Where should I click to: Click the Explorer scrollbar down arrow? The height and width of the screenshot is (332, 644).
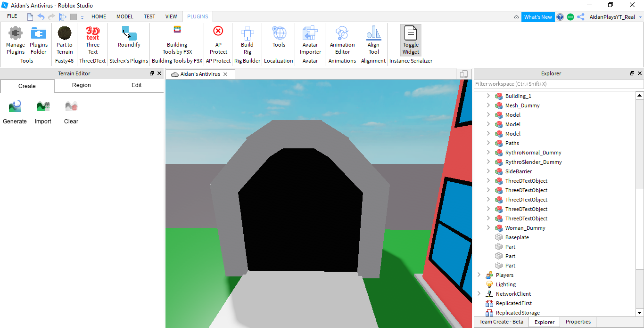point(640,313)
